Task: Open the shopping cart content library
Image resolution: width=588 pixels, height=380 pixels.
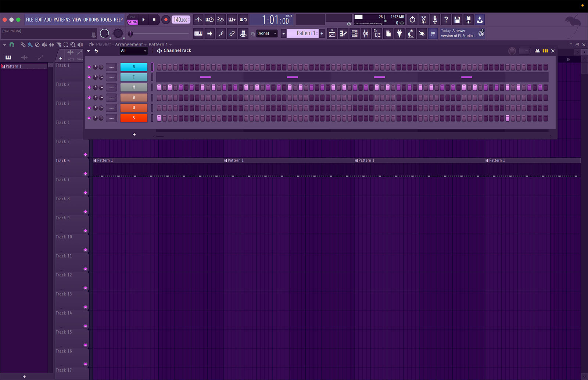Action: [433, 33]
